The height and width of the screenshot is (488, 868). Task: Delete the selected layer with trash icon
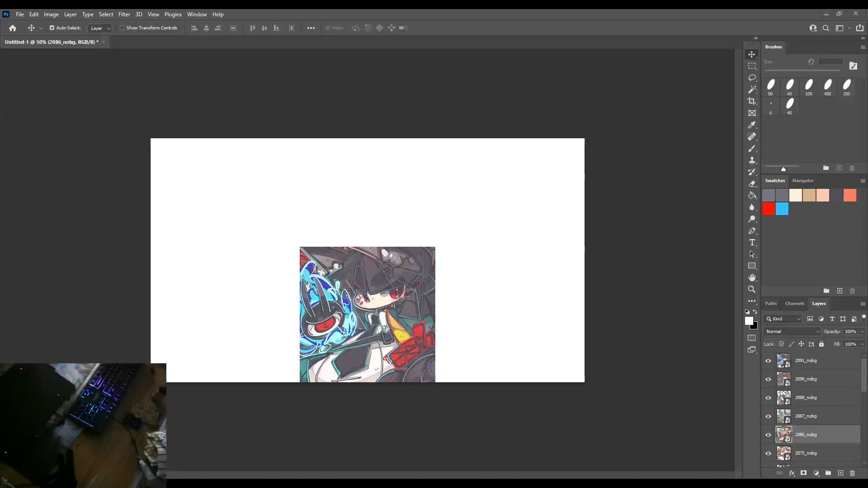pos(852,473)
